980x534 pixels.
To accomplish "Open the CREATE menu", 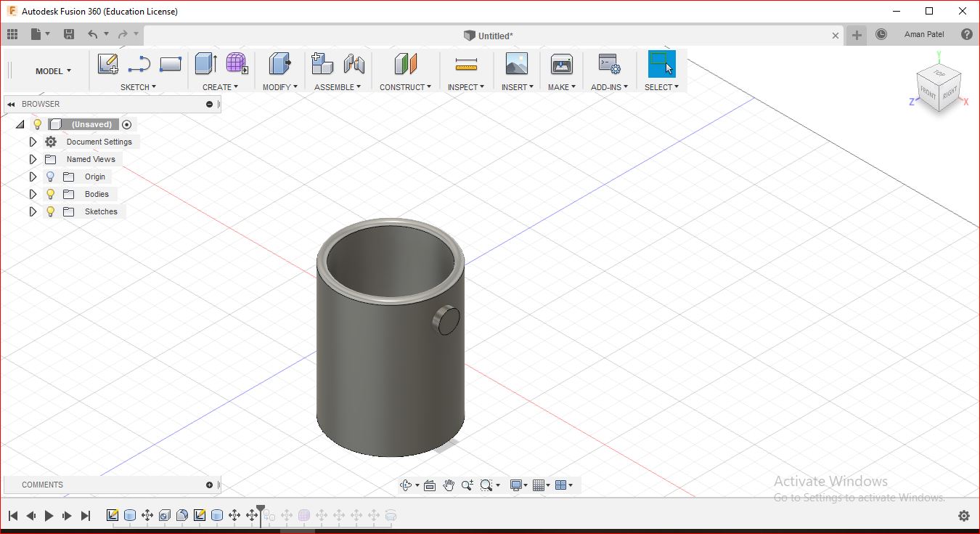I will 220,87.
